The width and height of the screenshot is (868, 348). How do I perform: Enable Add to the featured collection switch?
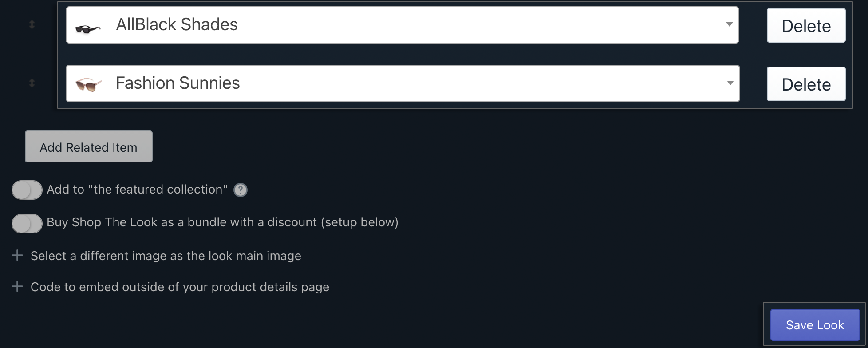27,190
